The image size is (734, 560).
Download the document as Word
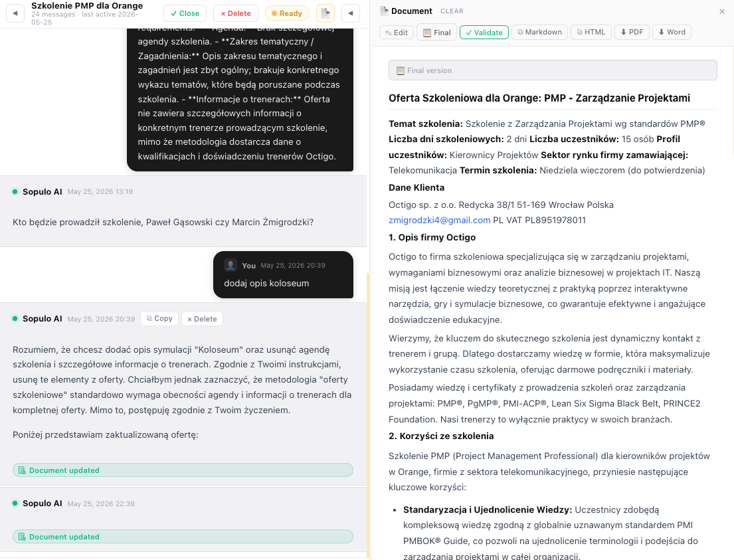(x=672, y=32)
